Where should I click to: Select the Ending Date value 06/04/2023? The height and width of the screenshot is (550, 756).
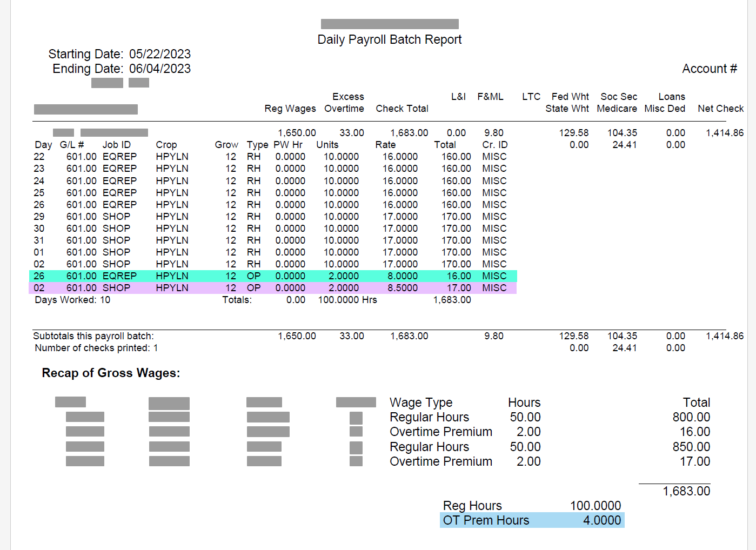(x=159, y=69)
